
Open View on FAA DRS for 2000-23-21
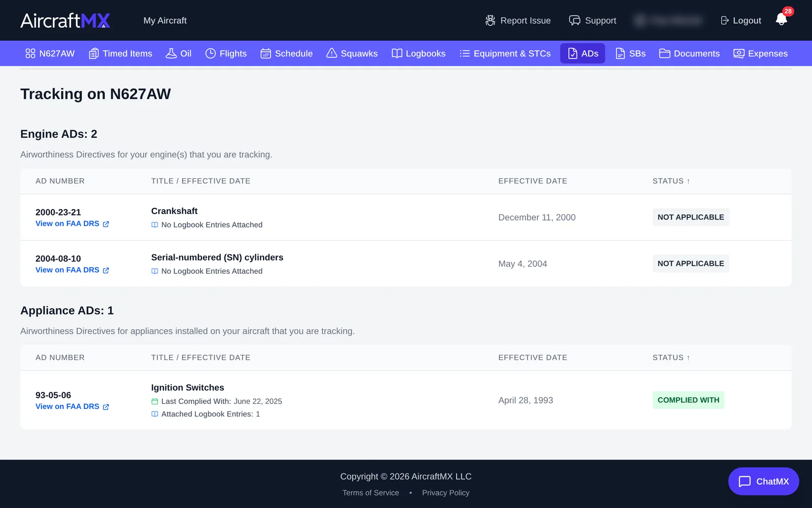click(72, 224)
